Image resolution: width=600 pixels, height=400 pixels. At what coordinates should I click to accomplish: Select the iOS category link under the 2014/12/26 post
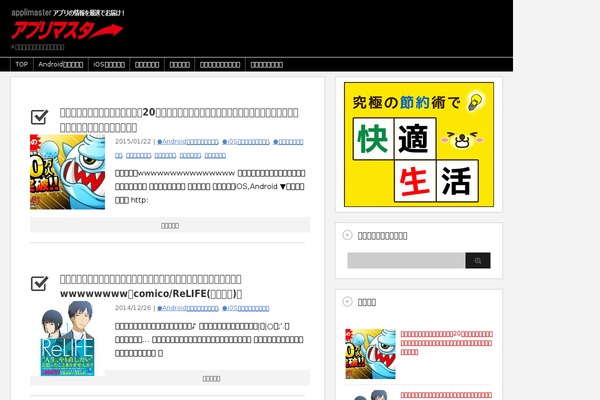[x=246, y=308]
